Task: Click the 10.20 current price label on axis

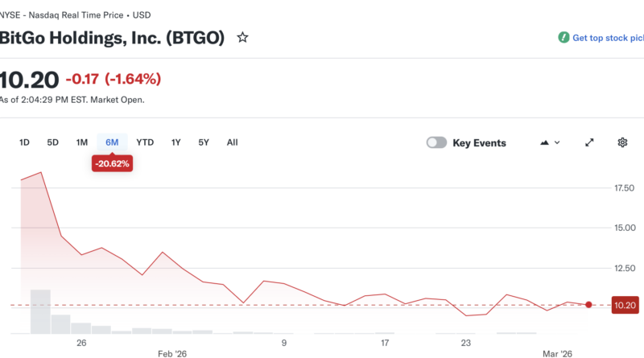Action: click(625, 305)
